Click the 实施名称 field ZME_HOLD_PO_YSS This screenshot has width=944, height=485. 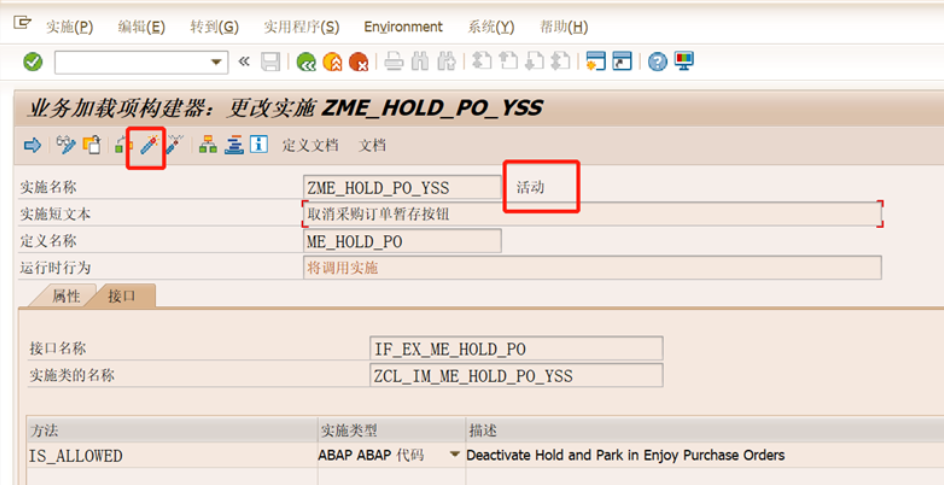[402, 188]
